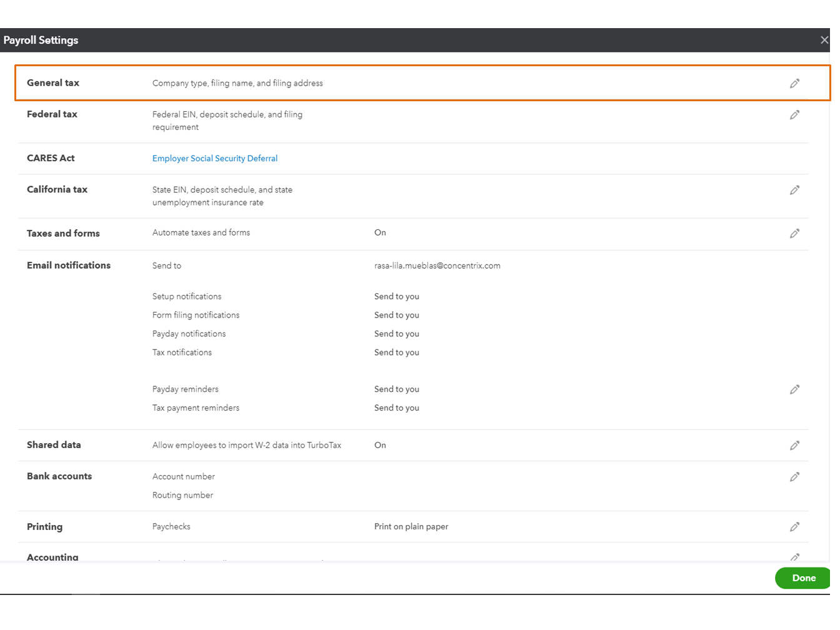
Task: Edit Printing settings with pencil icon
Action: point(794,526)
